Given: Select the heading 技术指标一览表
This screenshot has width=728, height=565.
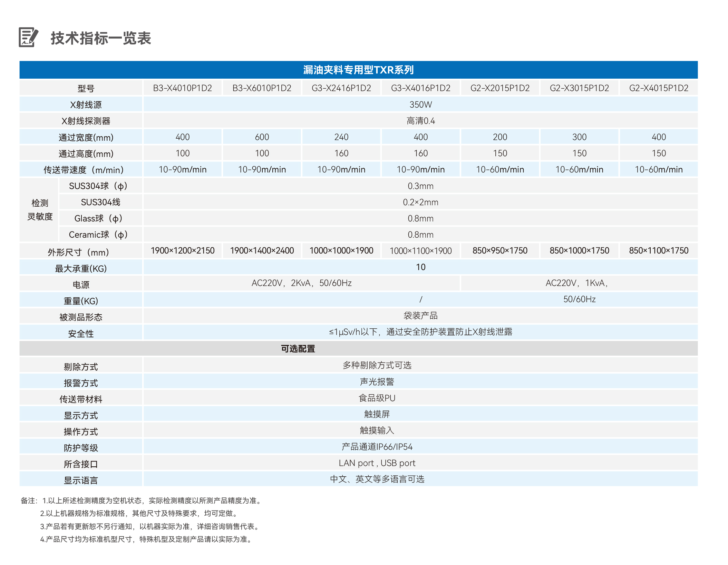Looking at the screenshot, I should pyautogui.click(x=101, y=38).
